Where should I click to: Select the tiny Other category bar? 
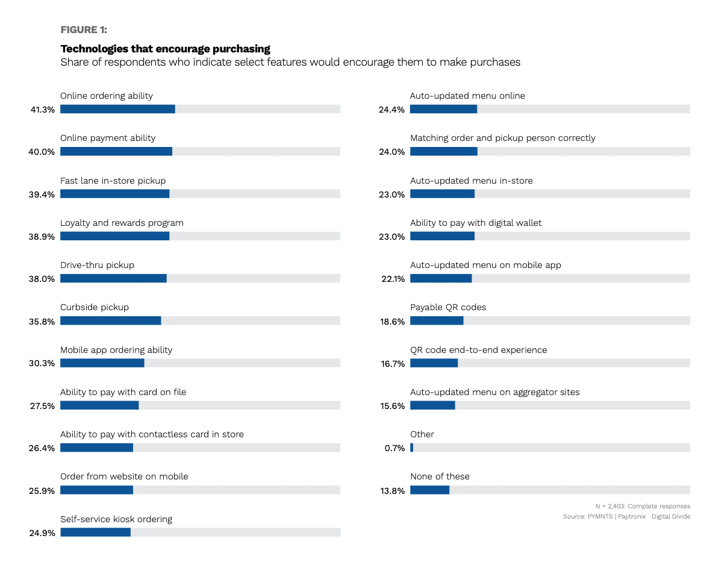412,448
